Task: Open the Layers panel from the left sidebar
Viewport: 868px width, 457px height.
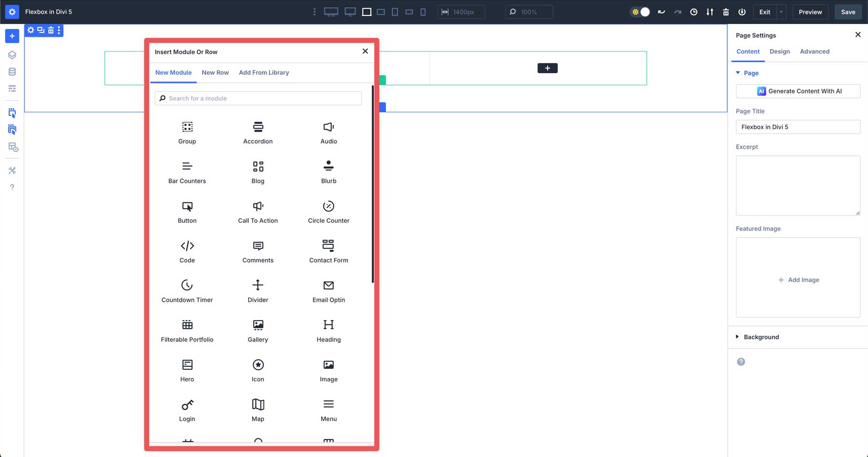Action: tap(12, 54)
